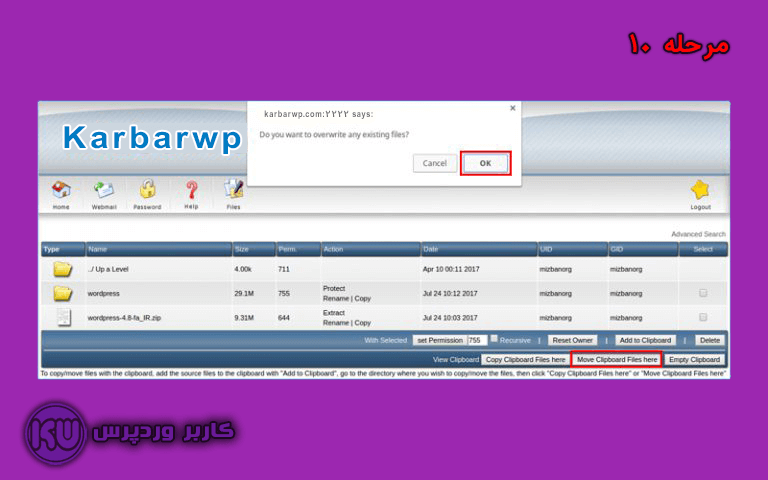
Task: Click the 29.1M size value
Action: click(244, 293)
